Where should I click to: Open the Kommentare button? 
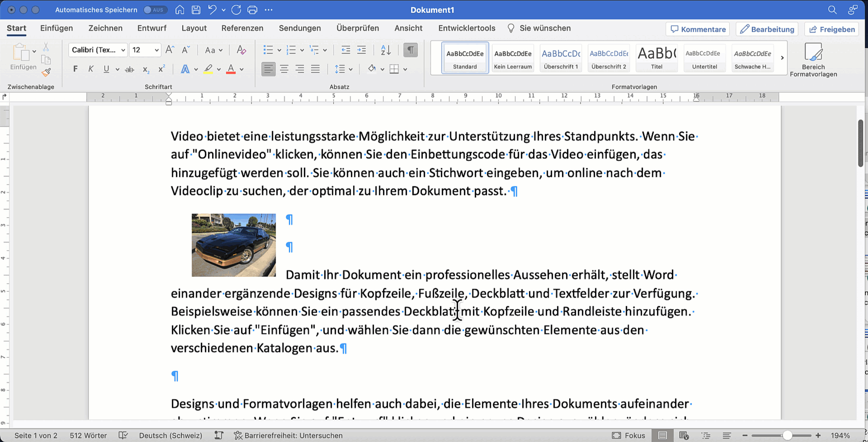click(x=698, y=29)
